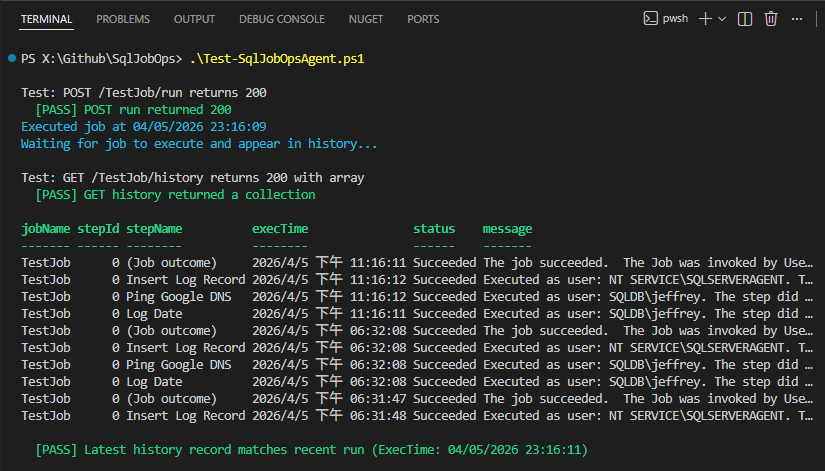
Task: Open the OUTPUT tab
Action: (194, 19)
